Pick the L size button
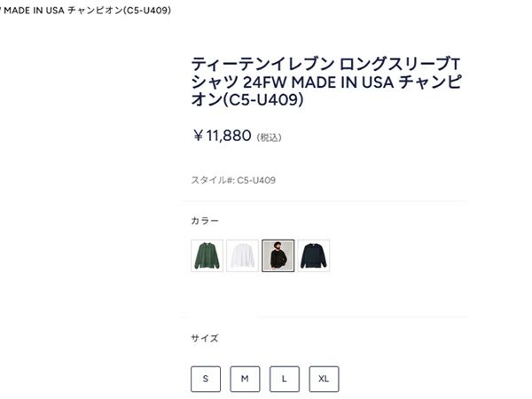This screenshot has height=399, width=532. (285, 379)
